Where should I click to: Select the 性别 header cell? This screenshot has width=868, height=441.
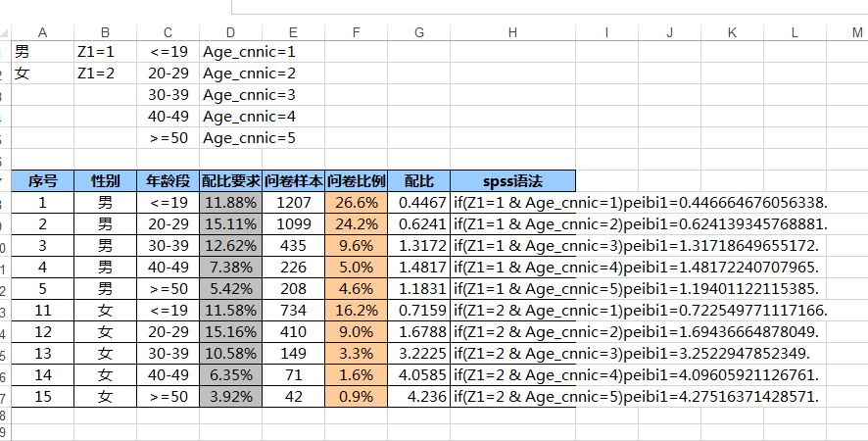[105, 181]
